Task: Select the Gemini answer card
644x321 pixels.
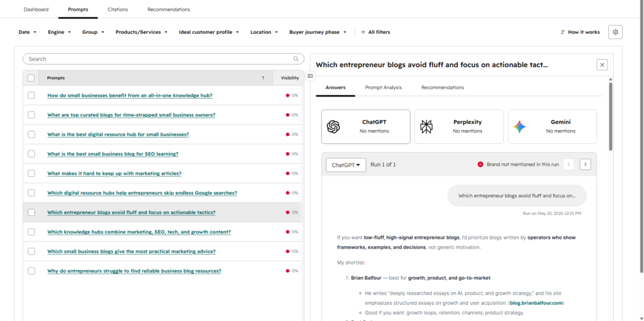Action: (x=552, y=127)
